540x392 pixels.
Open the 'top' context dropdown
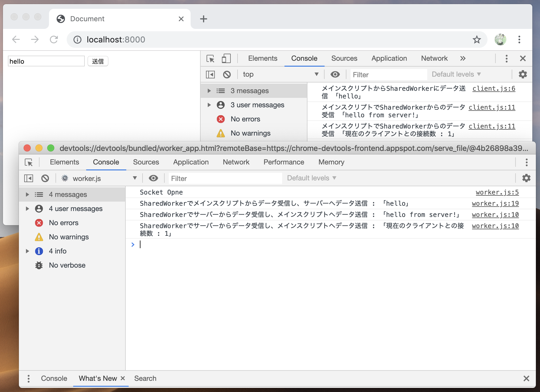(x=280, y=74)
